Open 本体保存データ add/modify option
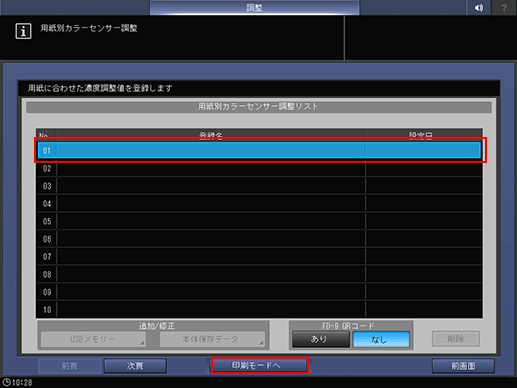The height and width of the screenshot is (388, 517). [212, 339]
